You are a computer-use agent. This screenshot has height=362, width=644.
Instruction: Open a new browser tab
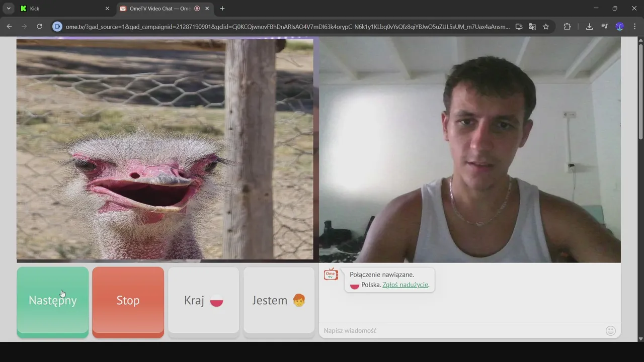222,9
